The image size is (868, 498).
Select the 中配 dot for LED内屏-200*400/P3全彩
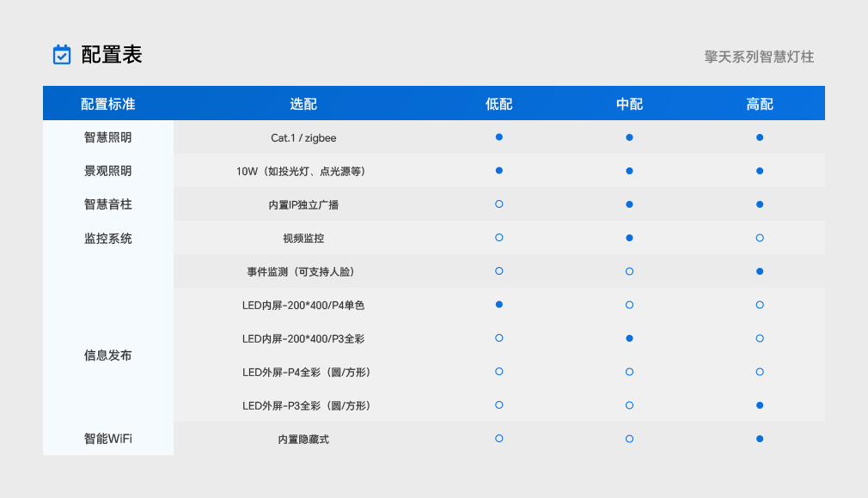629,338
